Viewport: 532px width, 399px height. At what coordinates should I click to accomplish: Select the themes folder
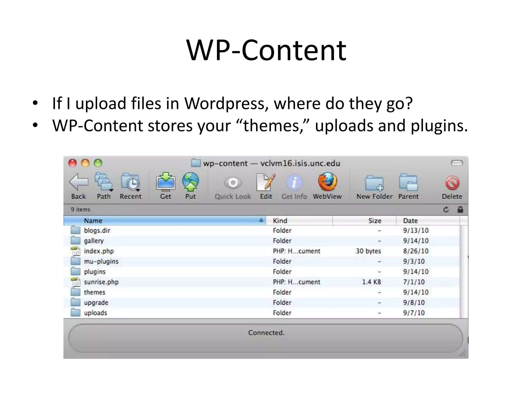pyautogui.click(x=262, y=292)
